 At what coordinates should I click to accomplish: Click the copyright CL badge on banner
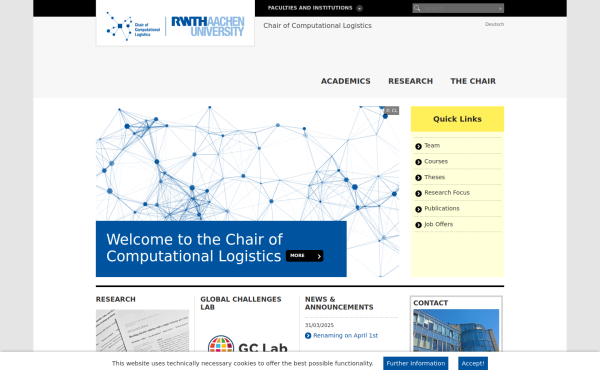(x=391, y=111)
